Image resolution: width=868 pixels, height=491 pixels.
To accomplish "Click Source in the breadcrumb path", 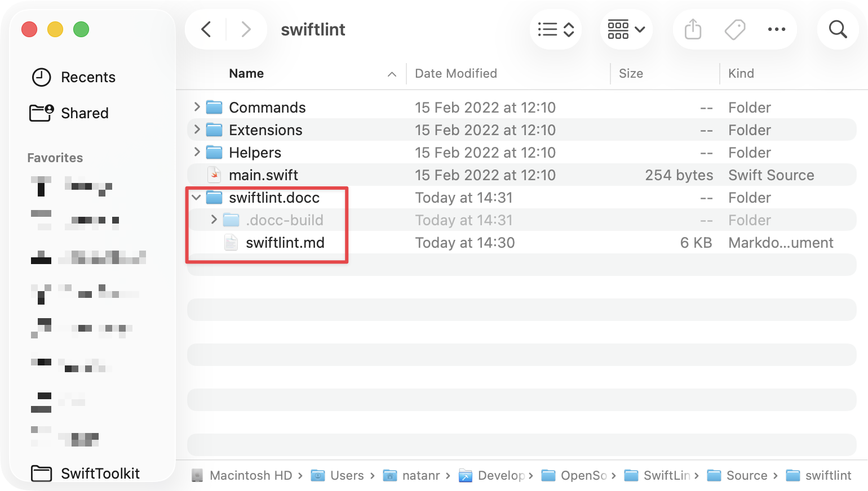I will [747, 475].
